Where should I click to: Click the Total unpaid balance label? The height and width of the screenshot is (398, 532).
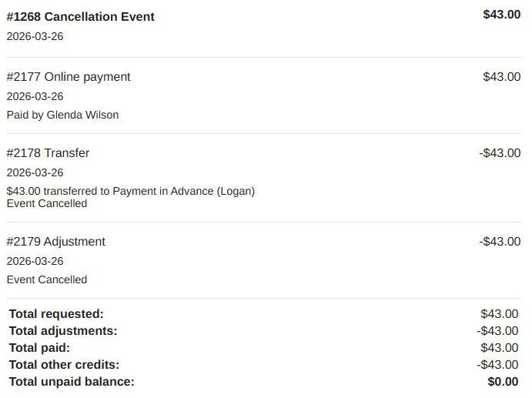point(72,382)
